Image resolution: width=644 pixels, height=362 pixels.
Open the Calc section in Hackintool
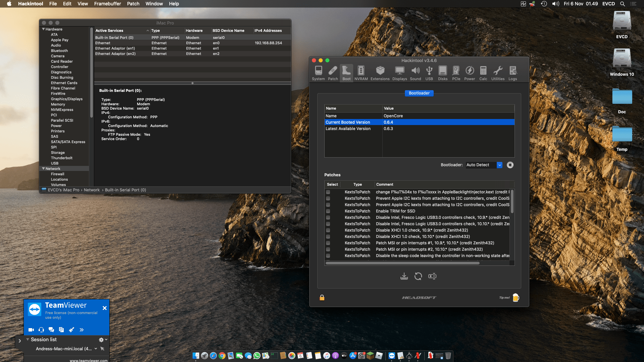(x=483, y=73)
